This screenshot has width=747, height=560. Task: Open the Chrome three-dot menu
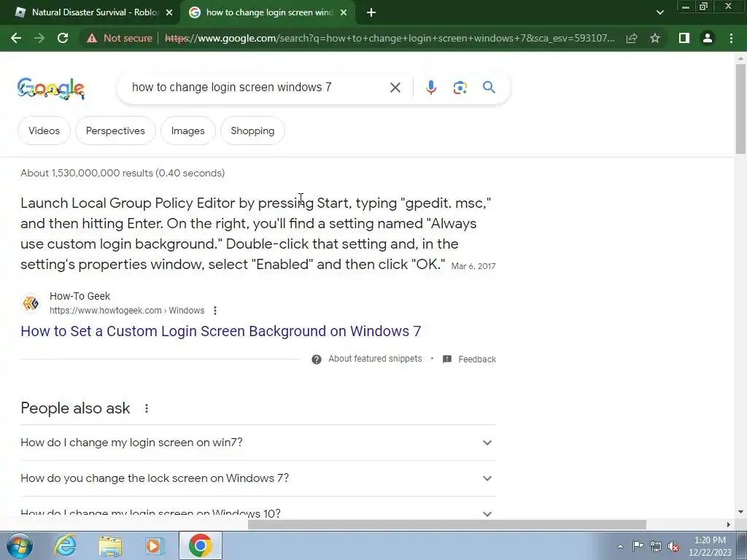(x=731, y=38)
